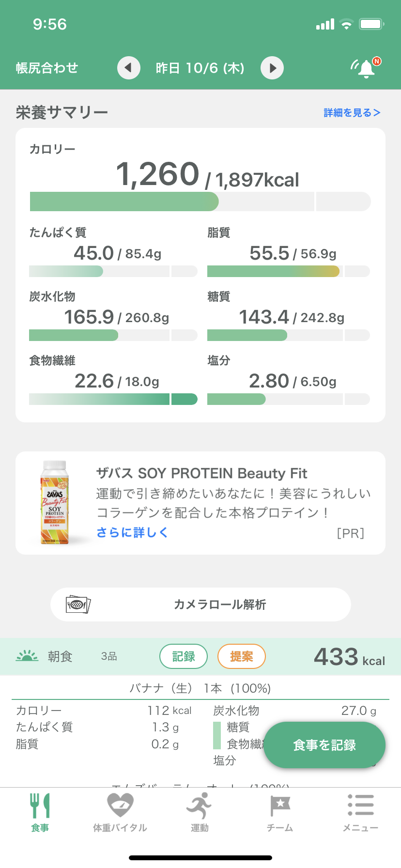This screenshot has height=868, width=401.
Task: Tap the date 昨日 10/6 (木)
Action: pos(200,68)
